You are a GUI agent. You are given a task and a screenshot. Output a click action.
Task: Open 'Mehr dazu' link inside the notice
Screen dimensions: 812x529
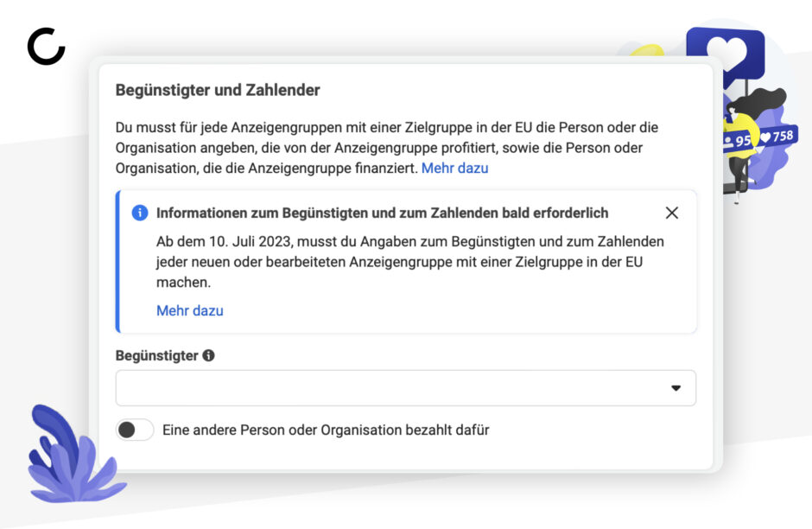pyautogui.click(x=190, y=311)
